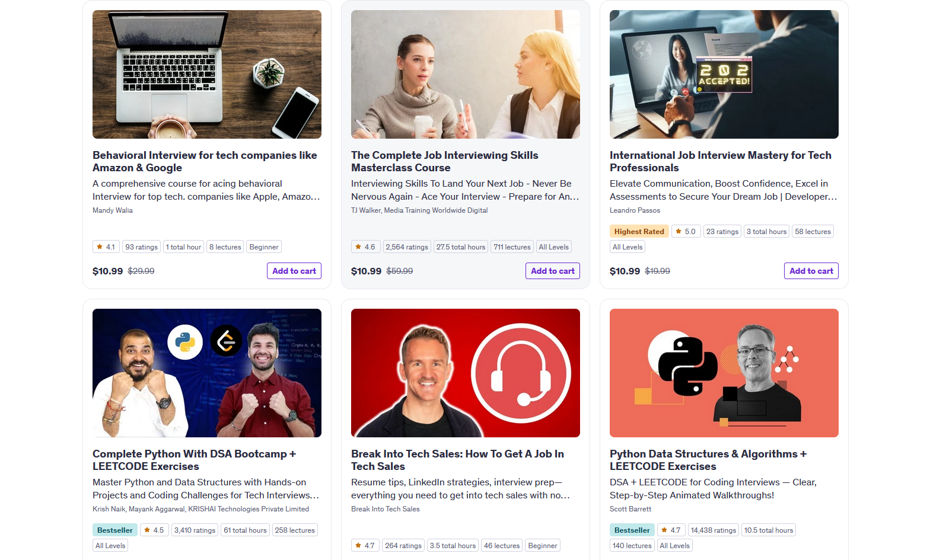Open Behavioral Interview for tech companies course title
This screenshot has height=560, width=930.
tap(205, 161)
